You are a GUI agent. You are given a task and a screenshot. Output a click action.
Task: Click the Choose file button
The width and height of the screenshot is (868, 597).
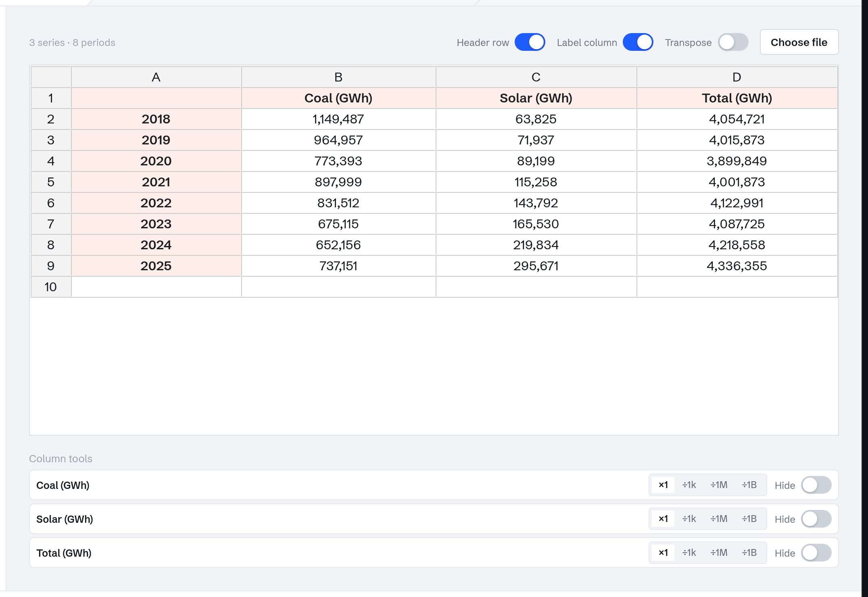[799, 42]
